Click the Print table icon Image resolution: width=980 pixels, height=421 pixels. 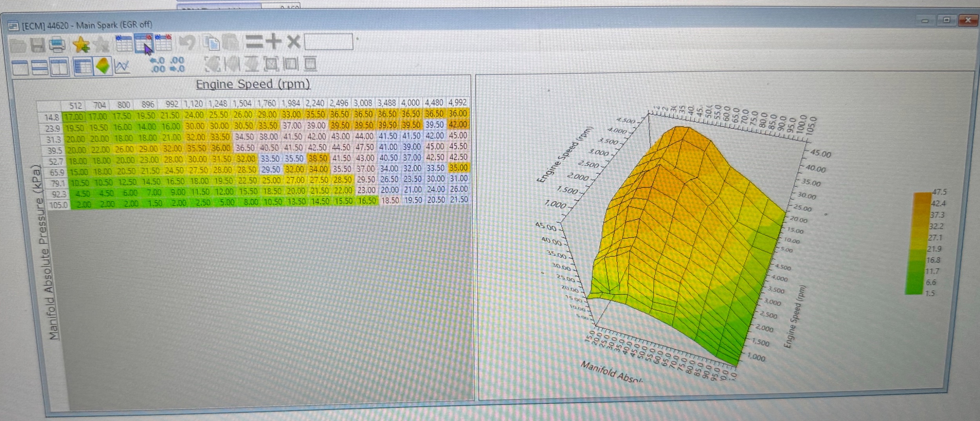[x=58, y=44]
